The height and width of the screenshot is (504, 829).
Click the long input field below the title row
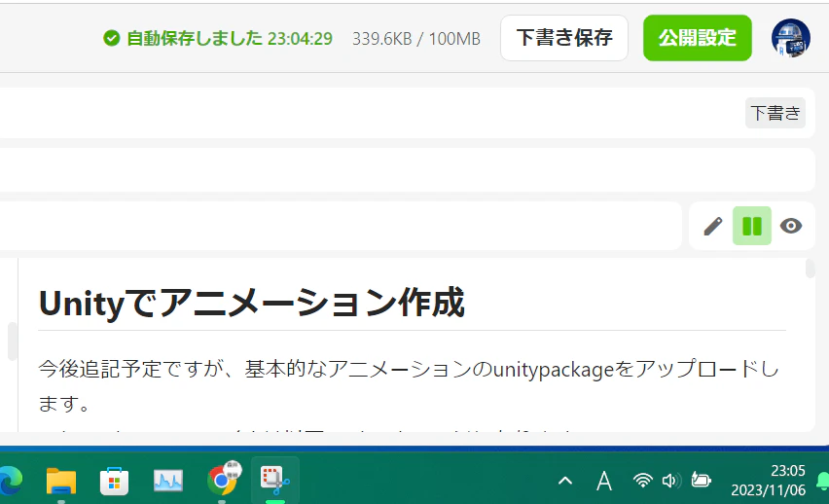click(x=407, y=169)
